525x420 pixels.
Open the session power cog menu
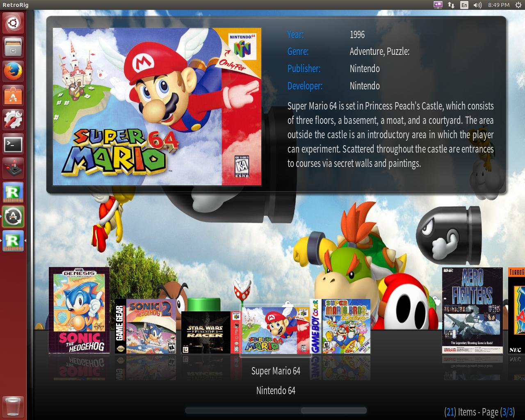518,5
